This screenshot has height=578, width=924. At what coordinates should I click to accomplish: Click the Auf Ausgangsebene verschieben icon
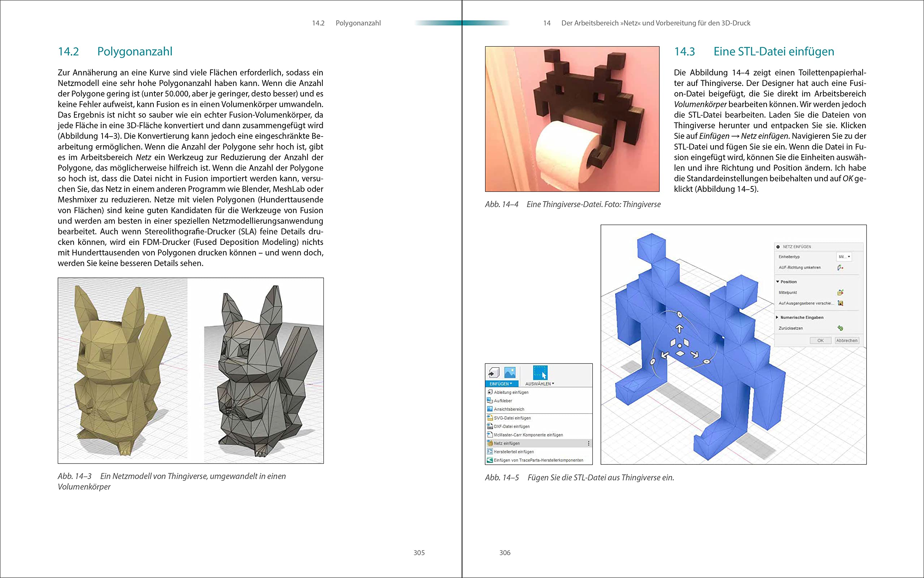[840, 303]
